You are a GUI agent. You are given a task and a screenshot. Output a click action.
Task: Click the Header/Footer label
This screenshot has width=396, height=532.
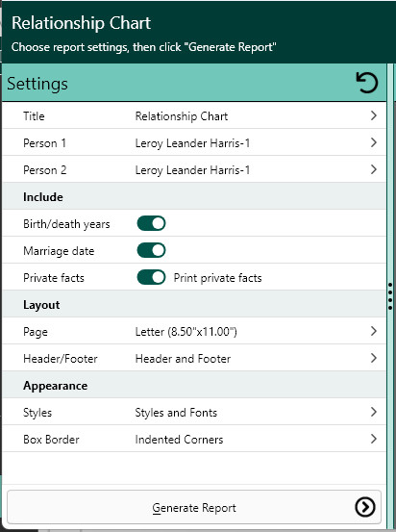pyautogui.click(x=61, y=359)
